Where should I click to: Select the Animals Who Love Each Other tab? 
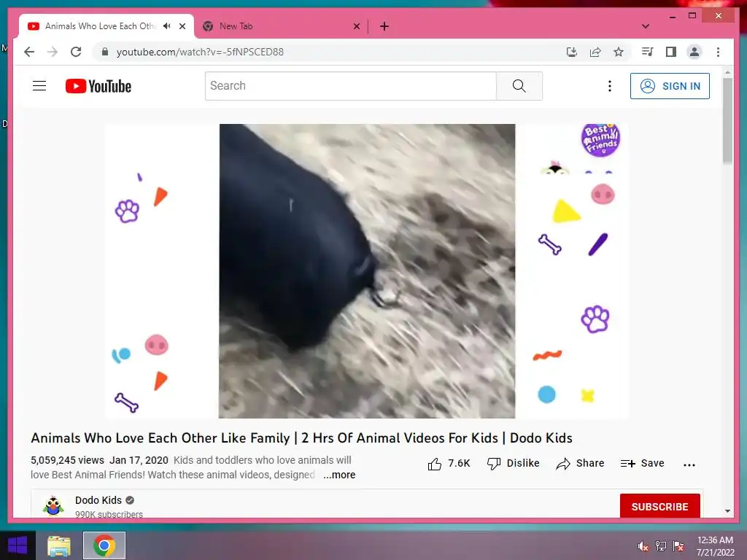(107, 26)
